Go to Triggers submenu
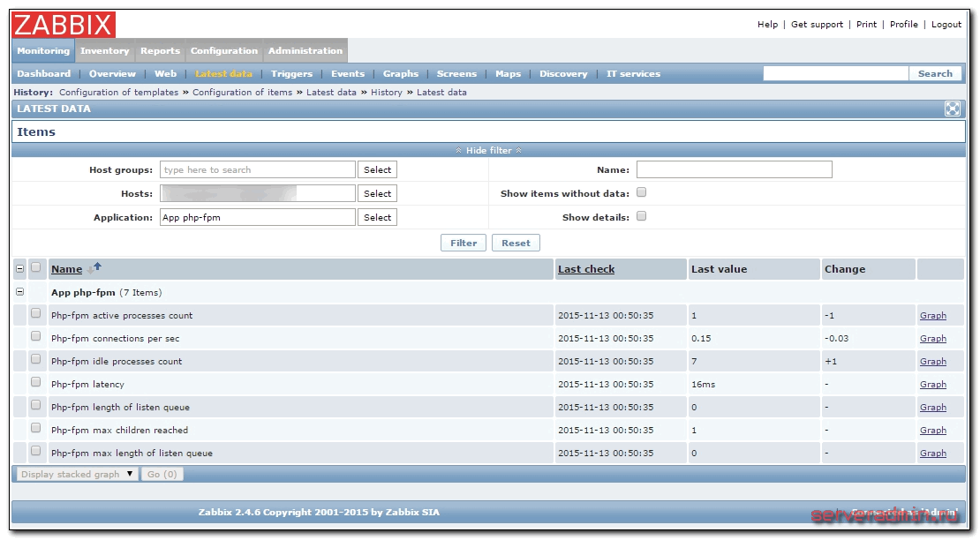The image size is (980, 540). coord(292,73)
